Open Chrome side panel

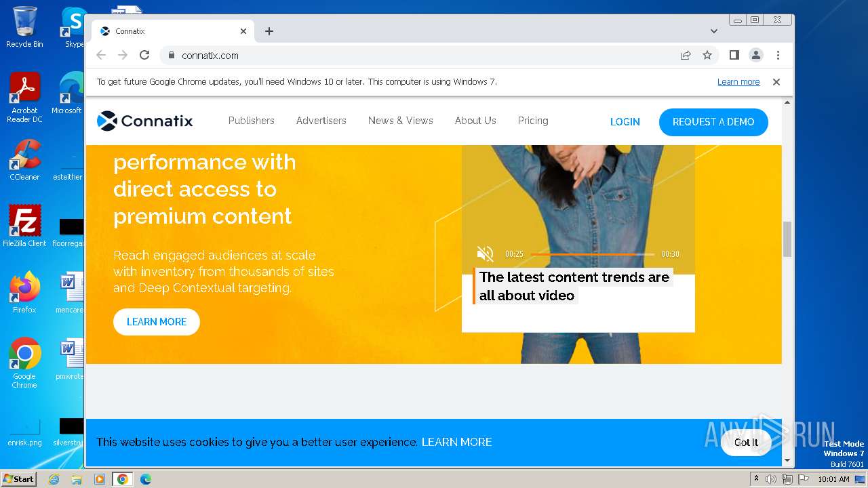[x=734, y=56]
